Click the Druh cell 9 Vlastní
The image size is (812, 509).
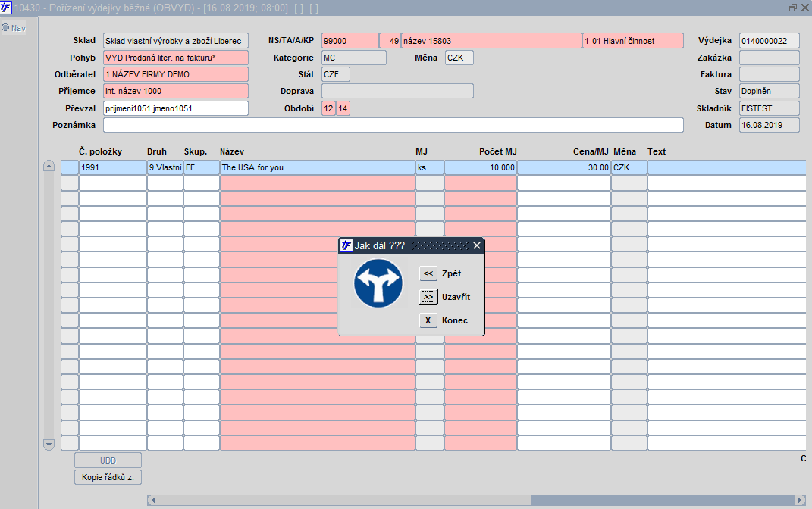pos(165,167)
